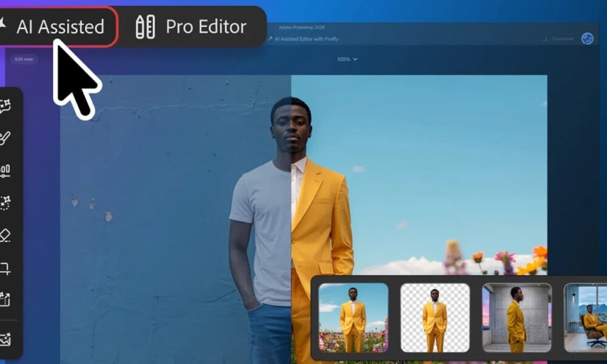Open the generate image tool at toolbar bottom
Screen dimensions: 607x364
pos(5,339)
